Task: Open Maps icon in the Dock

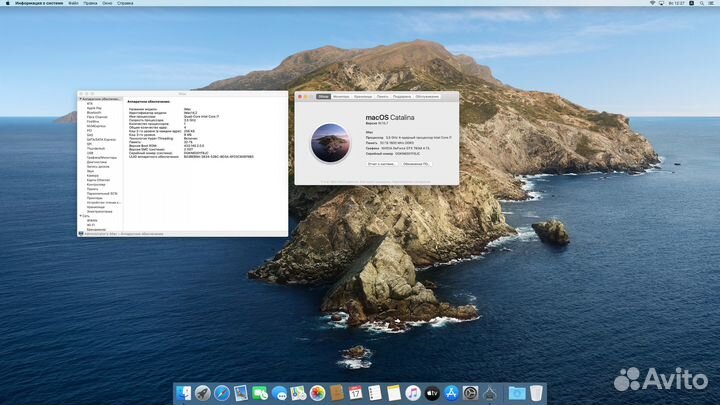Action: point(298,393)
